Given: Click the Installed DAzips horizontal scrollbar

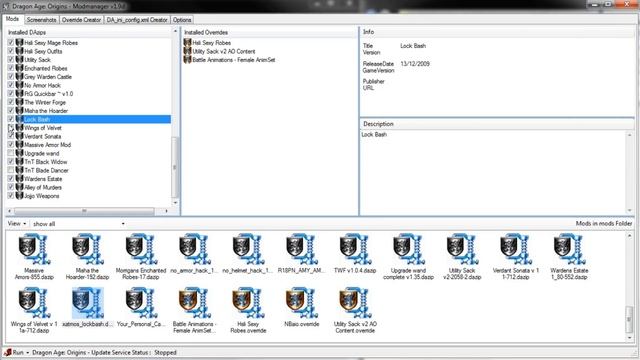Looking at the screenshot, I should [84, 211].
